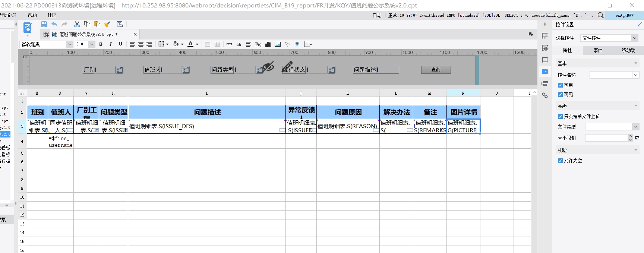Increase the 大小限制 stepper value

[x=630, y=136]
